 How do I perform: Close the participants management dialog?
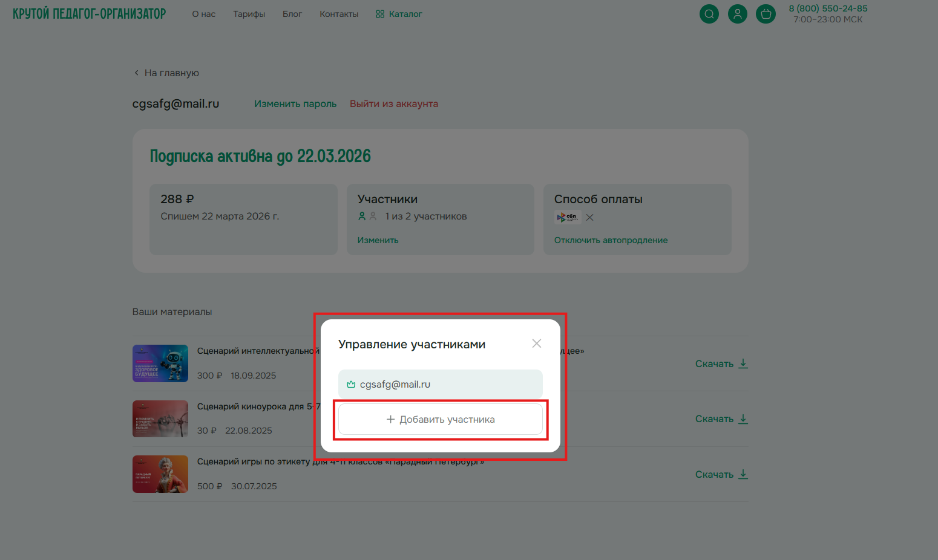click(x=536, y=343)
